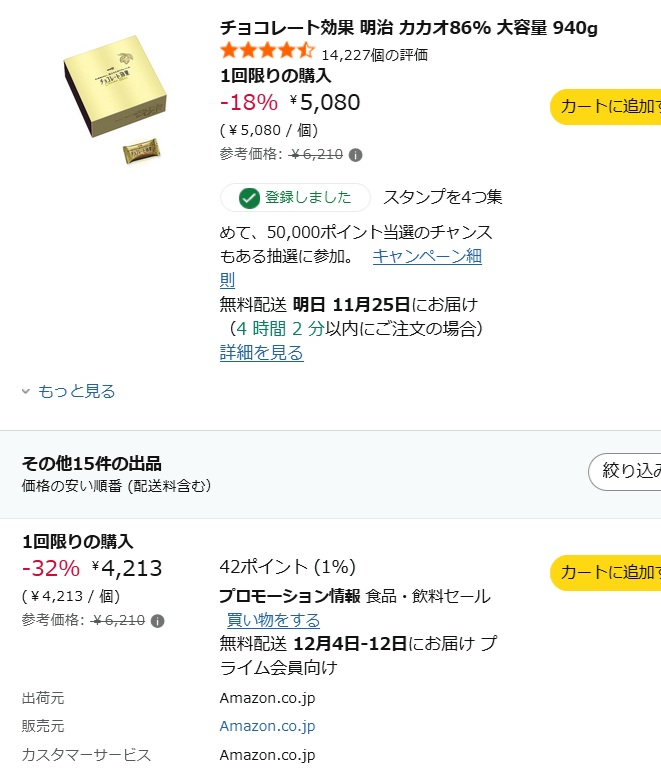The width and height of the screenshot is (661, 780).
Task: Add the ¥4,213 offer to cart
Action: coord(607,572)
